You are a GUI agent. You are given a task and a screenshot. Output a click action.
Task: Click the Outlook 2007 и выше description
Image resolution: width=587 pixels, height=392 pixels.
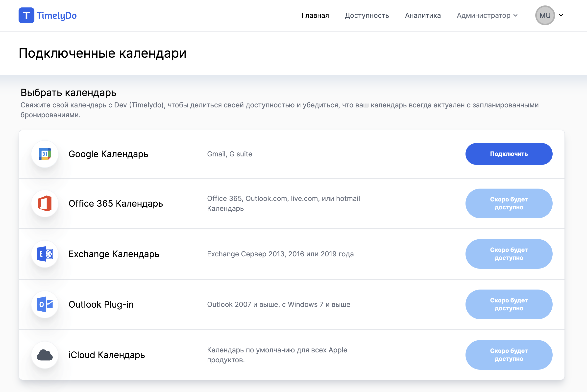(278, 304)
